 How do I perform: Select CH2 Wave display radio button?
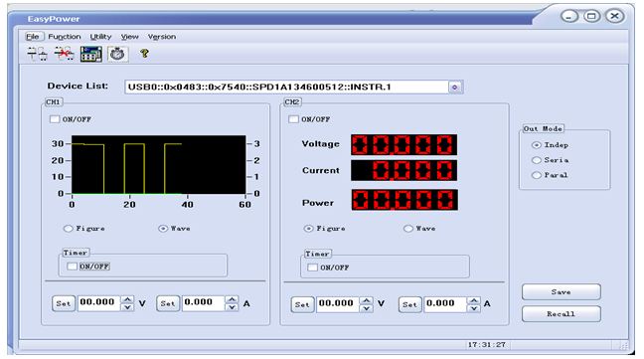407,229
